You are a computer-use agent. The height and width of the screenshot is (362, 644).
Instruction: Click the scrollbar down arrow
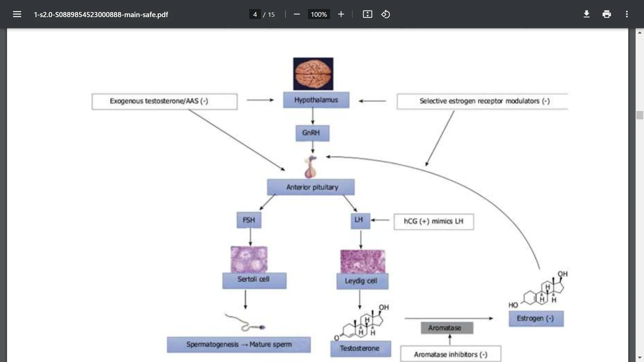click(x=640, y=358)
